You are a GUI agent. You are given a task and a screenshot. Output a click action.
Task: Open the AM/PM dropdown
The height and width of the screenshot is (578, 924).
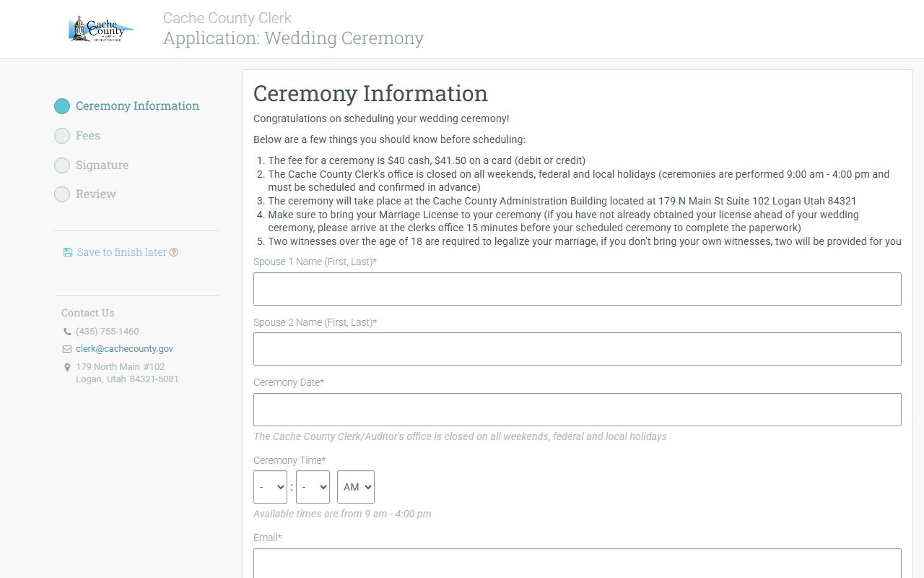tap(356, 487)
